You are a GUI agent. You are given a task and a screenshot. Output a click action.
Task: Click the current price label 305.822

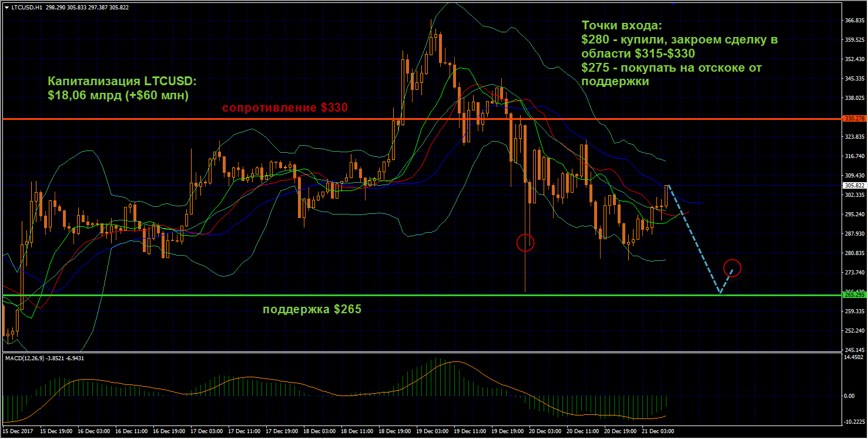click(853, 185)
